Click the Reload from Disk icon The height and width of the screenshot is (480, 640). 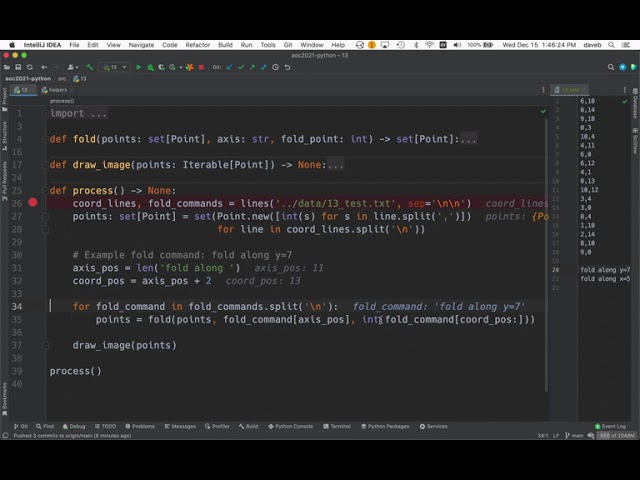[x=29, y=67]
